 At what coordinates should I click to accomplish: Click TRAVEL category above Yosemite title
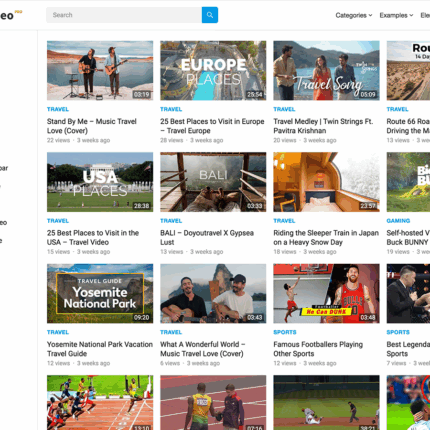(58, 332)
